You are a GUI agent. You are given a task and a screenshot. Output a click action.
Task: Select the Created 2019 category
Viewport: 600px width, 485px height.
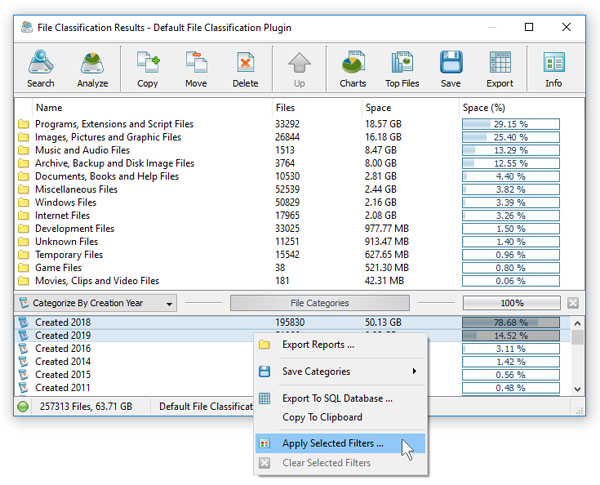pyautogui.click(x=293, y=336)
